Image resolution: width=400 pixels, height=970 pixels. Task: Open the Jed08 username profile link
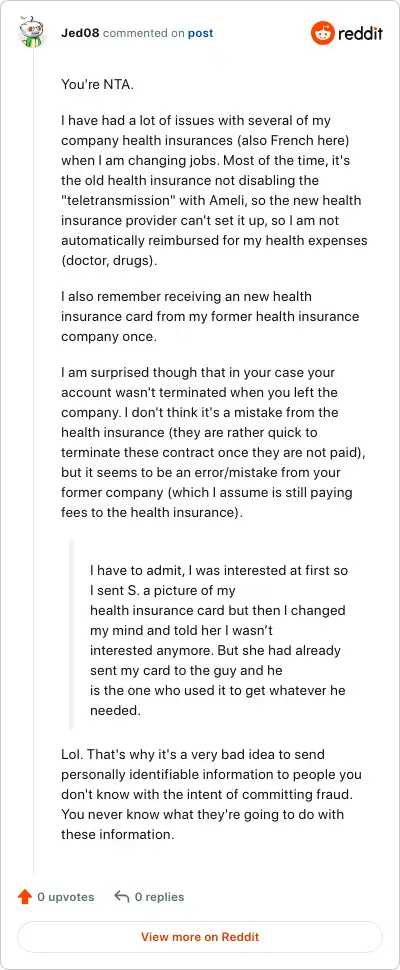point(80,33)
